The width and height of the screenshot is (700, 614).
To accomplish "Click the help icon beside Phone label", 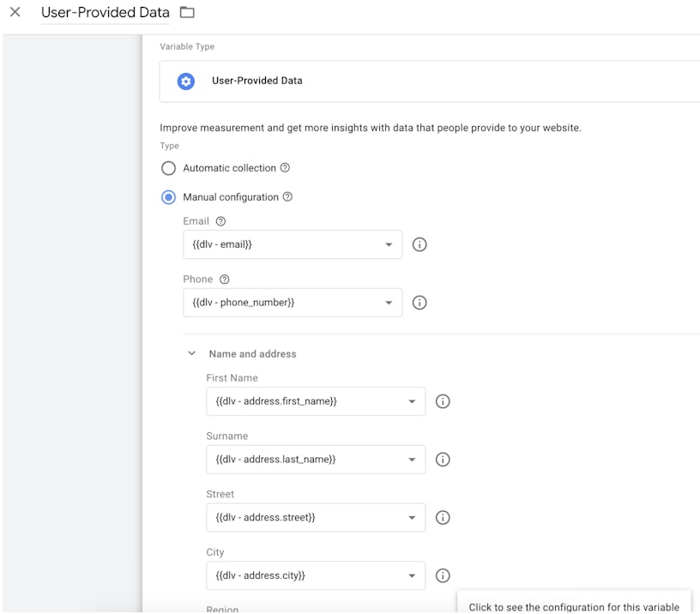I will pyautogui.click(x=225, y=280).
